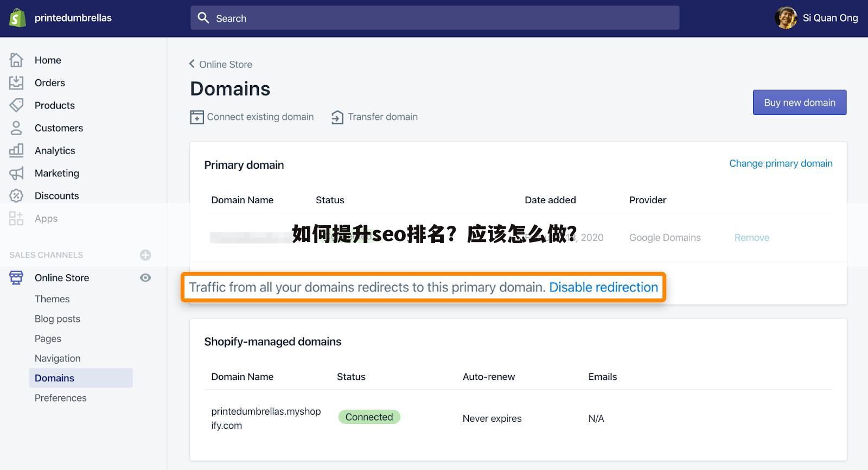View online store via eye icon
The height and width of the screenshot is (470, 868).
pos(145,278)
